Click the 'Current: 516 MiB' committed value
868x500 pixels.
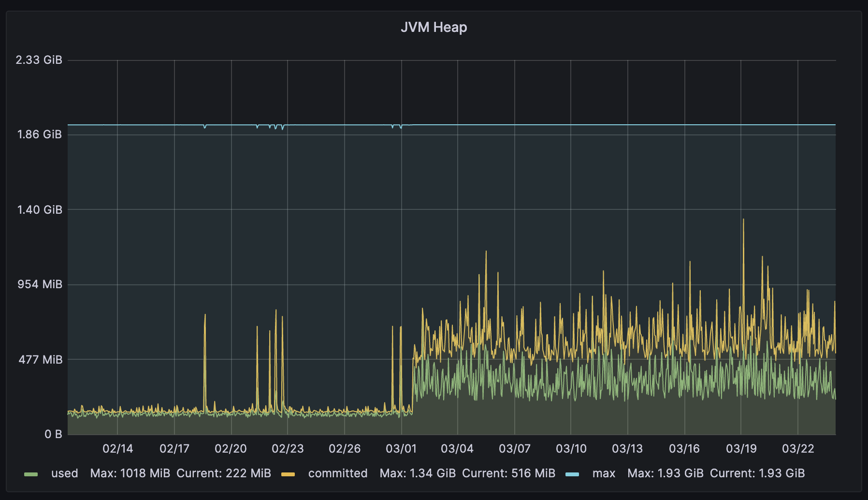(508, 473)
